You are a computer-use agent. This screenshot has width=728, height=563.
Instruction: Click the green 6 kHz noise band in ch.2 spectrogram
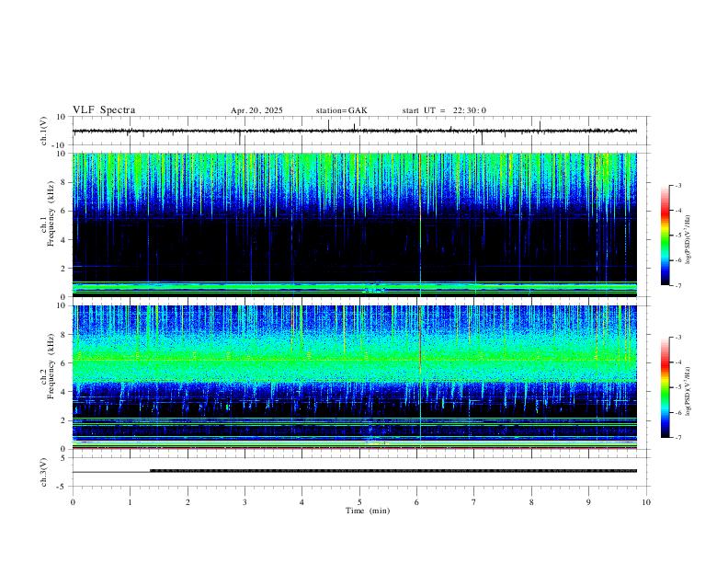tap(354, 360)
